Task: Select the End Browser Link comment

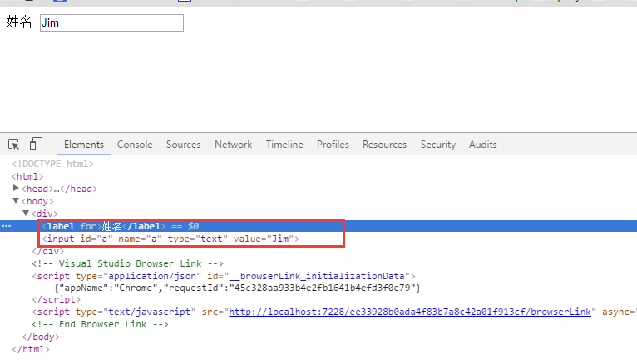Action: pyautogui.click(x=101, y=325)
